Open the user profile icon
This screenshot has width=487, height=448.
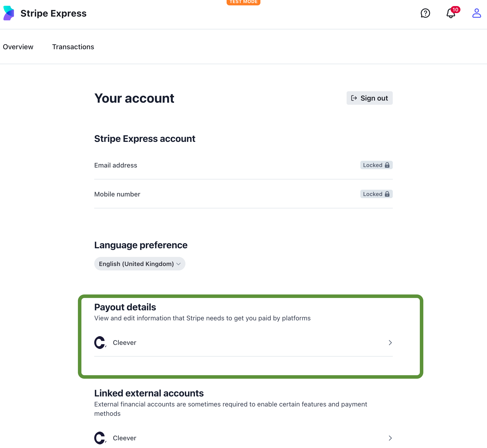tap(476, 13)
